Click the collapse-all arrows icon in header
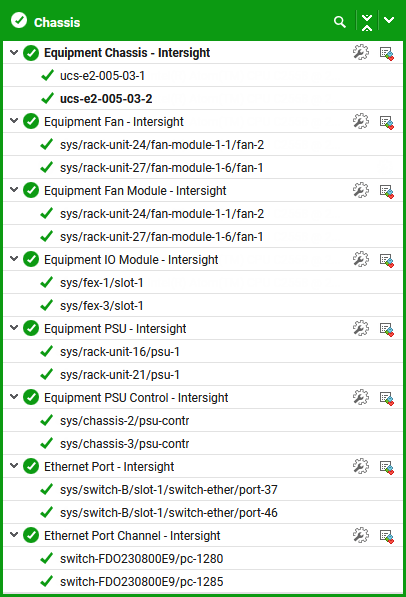This screenshot has width=406, height=597. pos(366,22)
